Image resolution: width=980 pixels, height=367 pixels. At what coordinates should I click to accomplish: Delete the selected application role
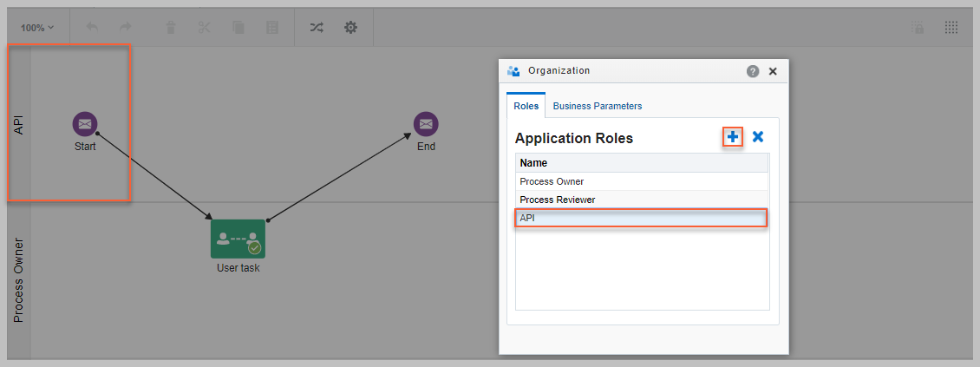(x=758, y=137)
